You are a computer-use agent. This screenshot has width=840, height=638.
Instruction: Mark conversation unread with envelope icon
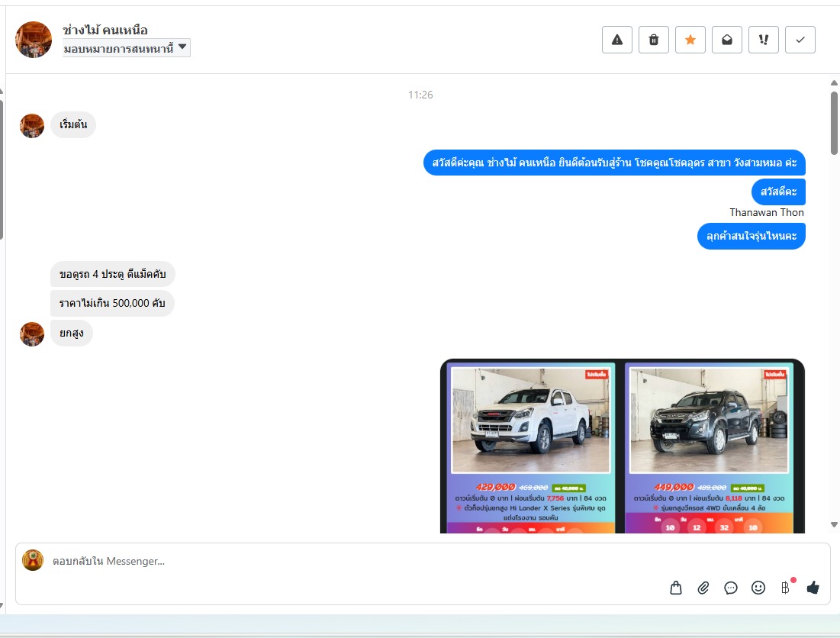point(727,40)
